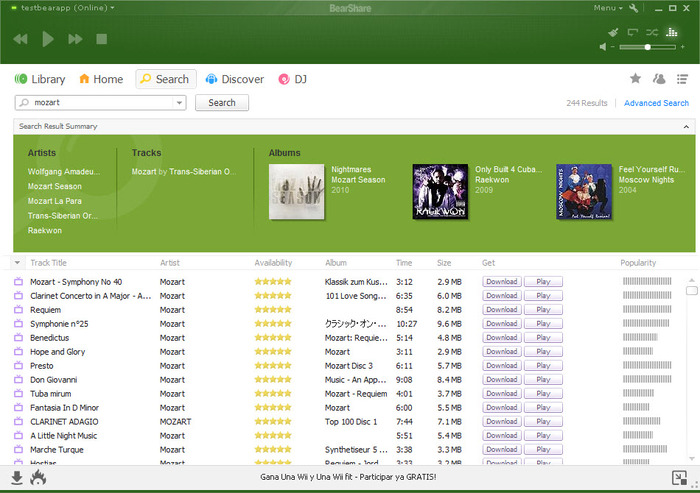Play the current track
The height and width of the screenshot is (493, 700).
point(47,39)
